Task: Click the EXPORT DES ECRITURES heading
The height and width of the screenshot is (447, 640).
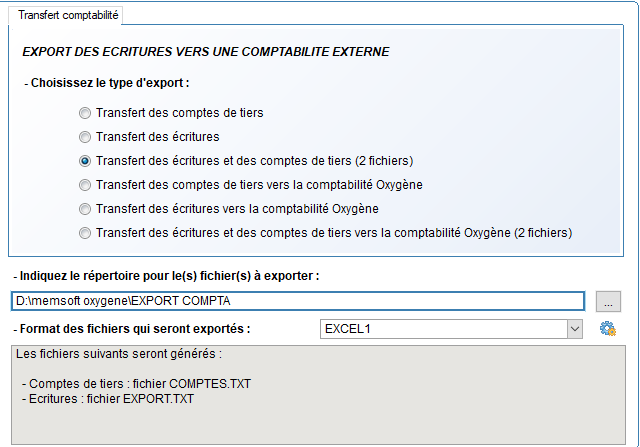Action: pyautogui.click(x=206, y=52)
